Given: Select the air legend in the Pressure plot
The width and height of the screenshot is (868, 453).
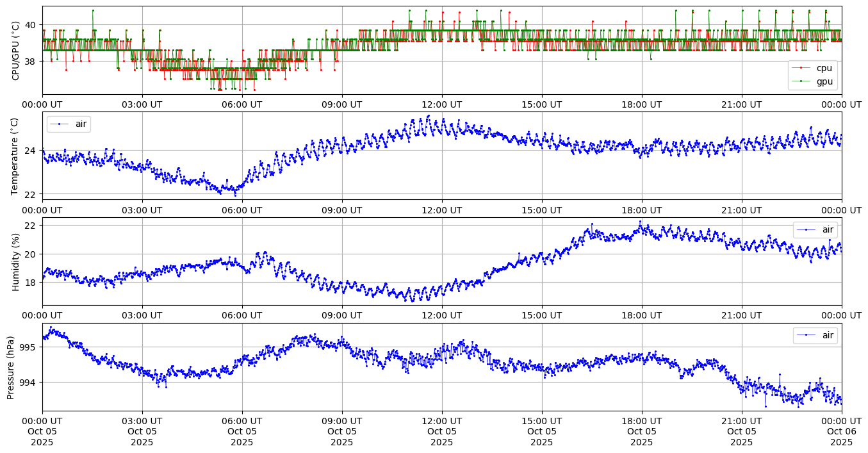Looking at the screenshot, I should point(828,335).
